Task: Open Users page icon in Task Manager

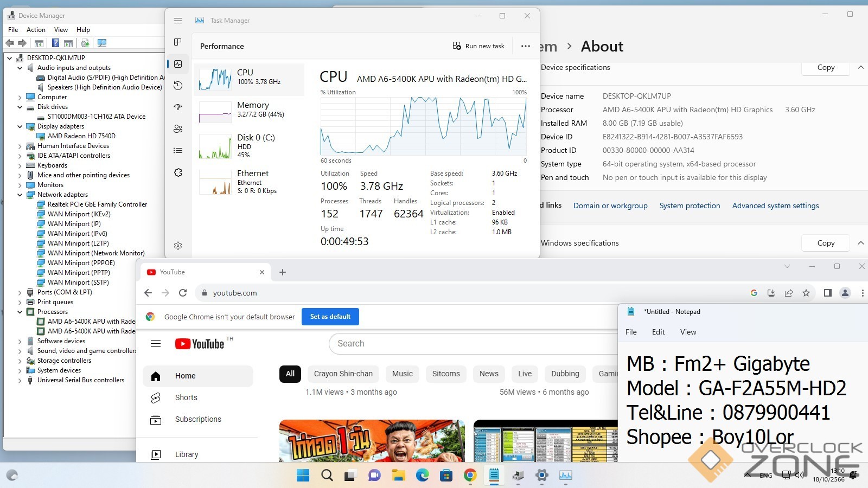Action: (178, 129)
